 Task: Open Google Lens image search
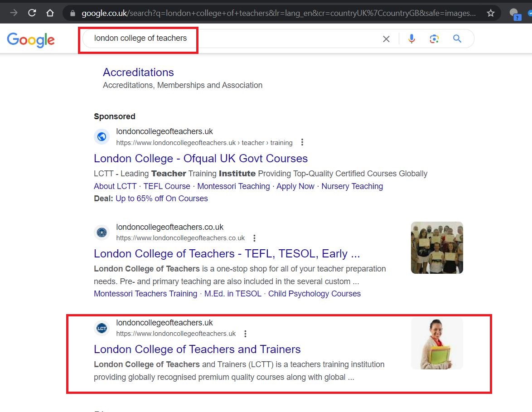pos(434,39)
